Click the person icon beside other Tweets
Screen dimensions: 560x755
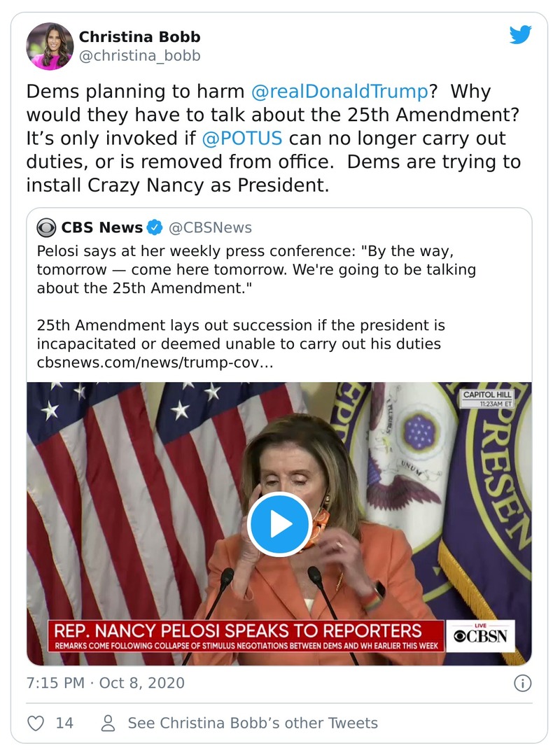108,723
